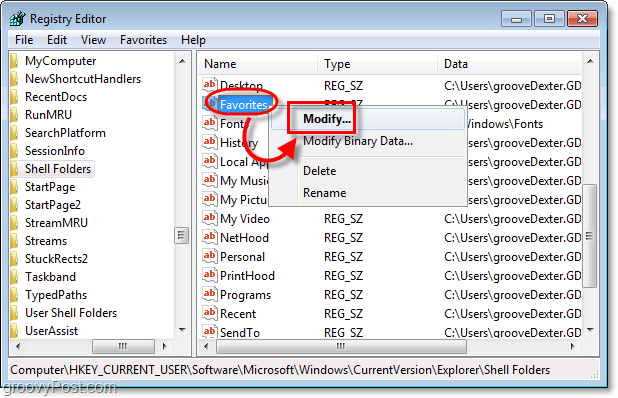Click the folder icon beside RunMRU key

pyautogui.click(x=15, y=115)
